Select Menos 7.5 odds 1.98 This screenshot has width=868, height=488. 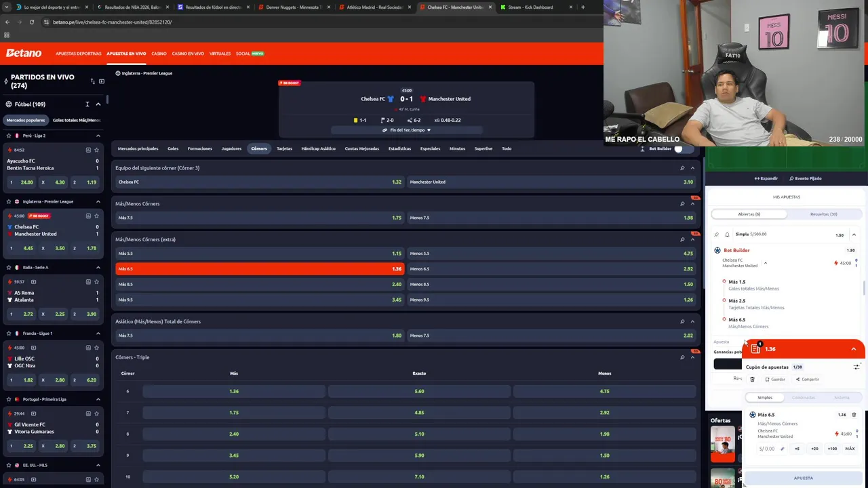pos(551,218)
